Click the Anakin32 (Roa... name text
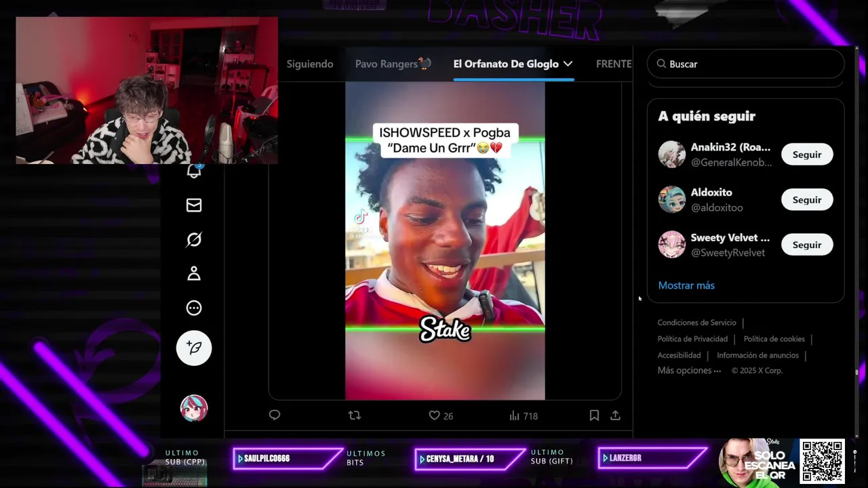This screenshot has height=488, width=868. click(x=730, y=147)
